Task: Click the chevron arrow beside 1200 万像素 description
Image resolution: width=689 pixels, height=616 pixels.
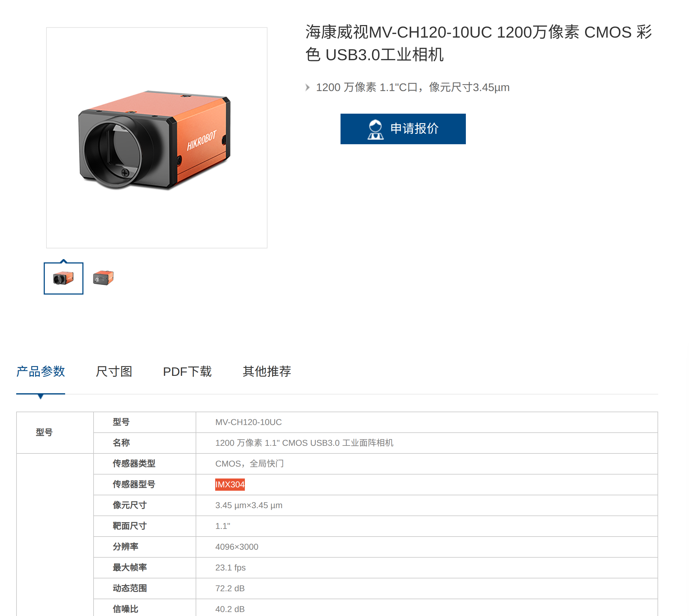Action: (308, 88)
